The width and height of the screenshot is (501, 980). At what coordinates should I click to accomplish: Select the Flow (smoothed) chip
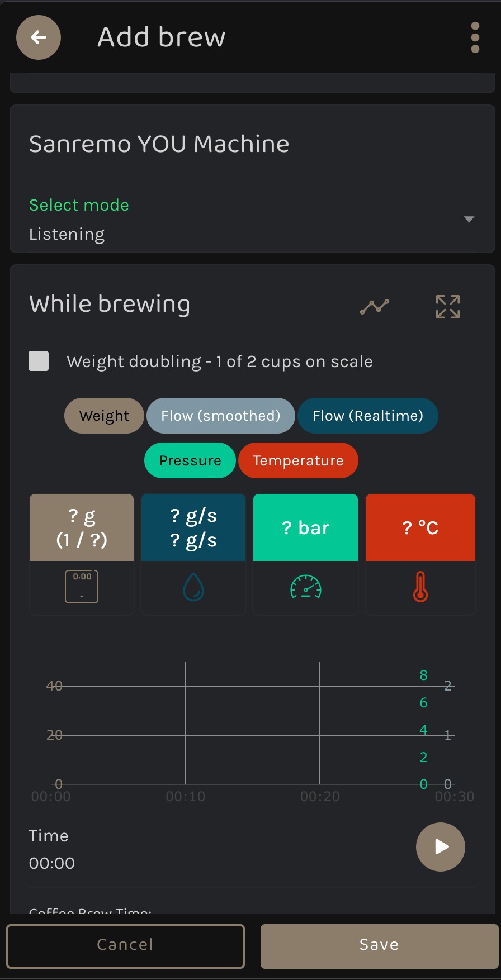tap(220, 416)
